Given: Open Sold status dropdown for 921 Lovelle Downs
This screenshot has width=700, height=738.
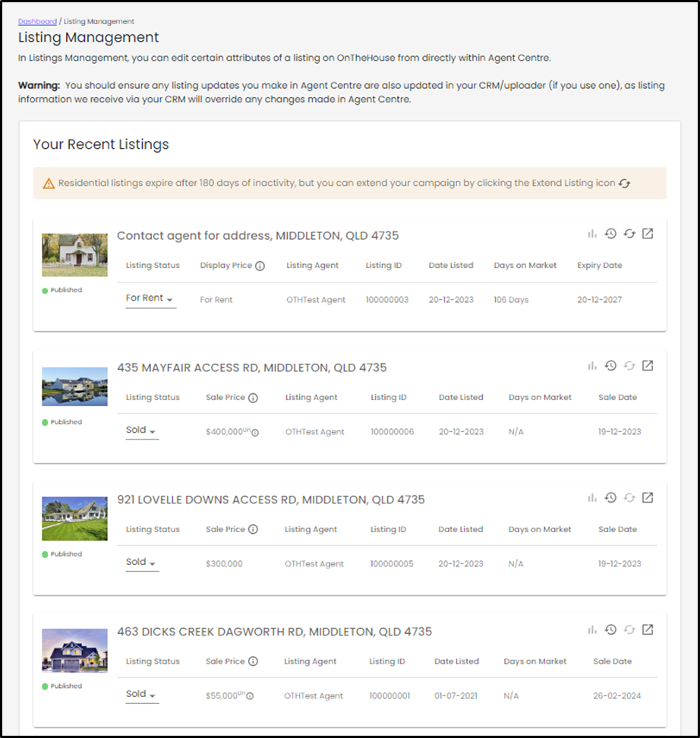Looking at the screenshot, I should pos(142,562).
